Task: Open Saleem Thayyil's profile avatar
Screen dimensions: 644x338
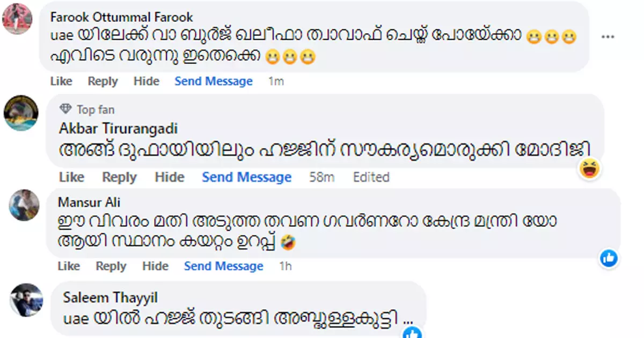Action: click(x=26, y=300)
